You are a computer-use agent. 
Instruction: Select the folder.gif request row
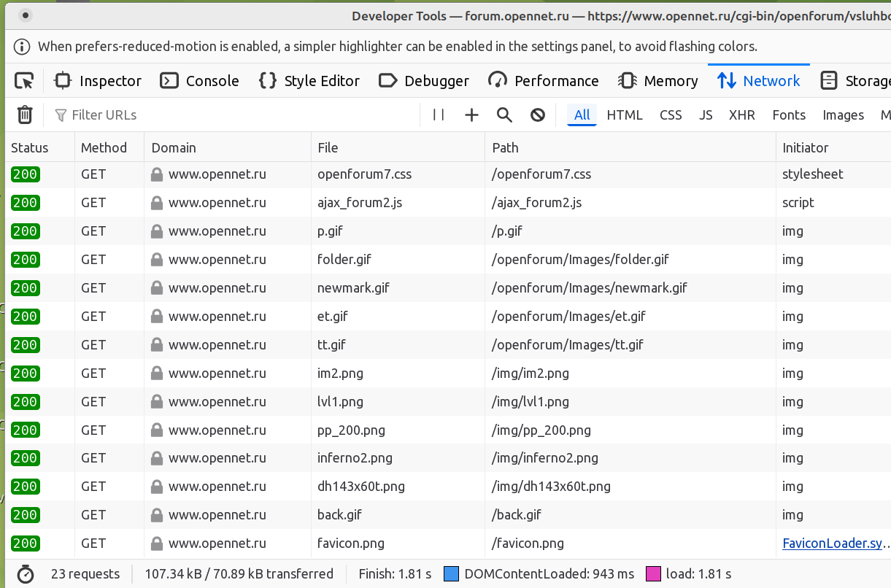pos(448,260)
